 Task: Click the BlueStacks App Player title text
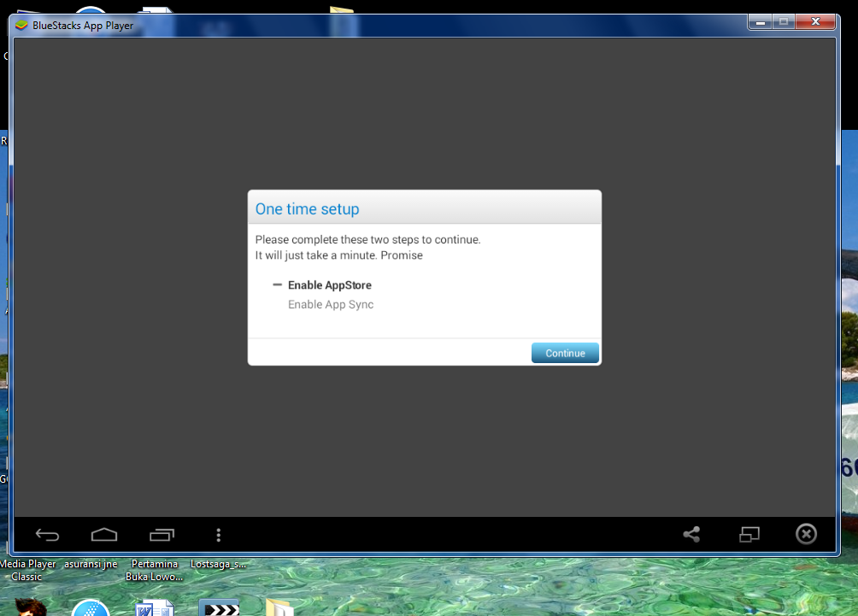click(x=83, y=25)
